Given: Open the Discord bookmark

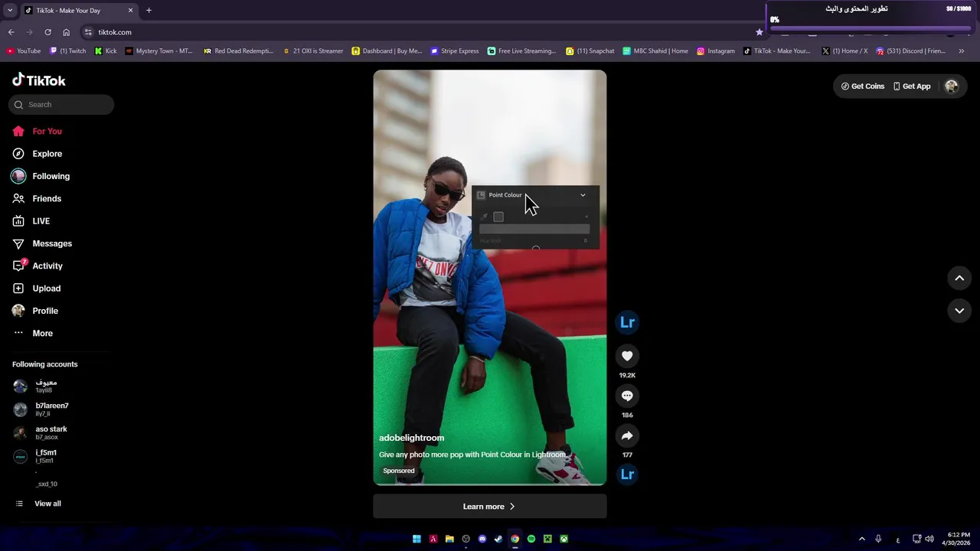Looking at the screenshot, I should 910,51.
